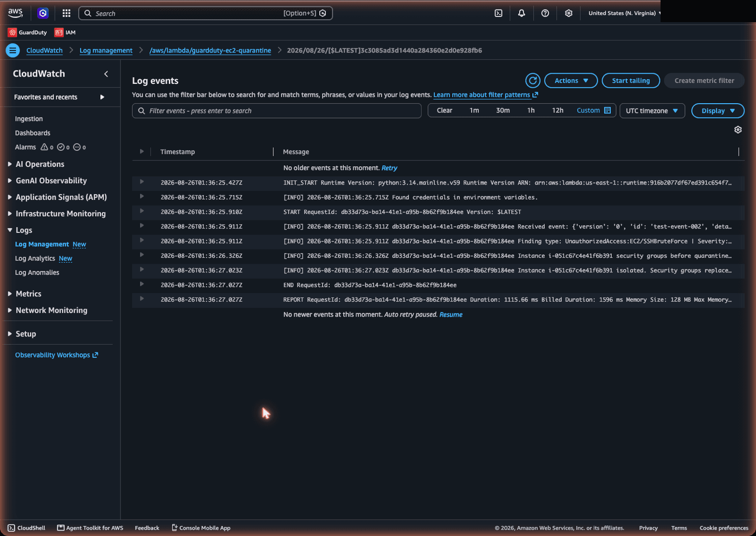This screenshot has width=756, height=536.
Task: Open the Actions dropdown
Action: 571,80
